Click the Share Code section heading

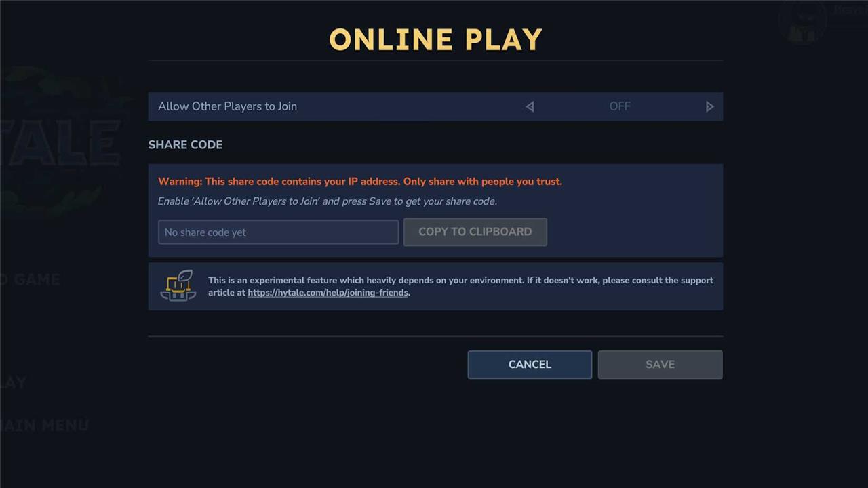[x=185, y=144]
